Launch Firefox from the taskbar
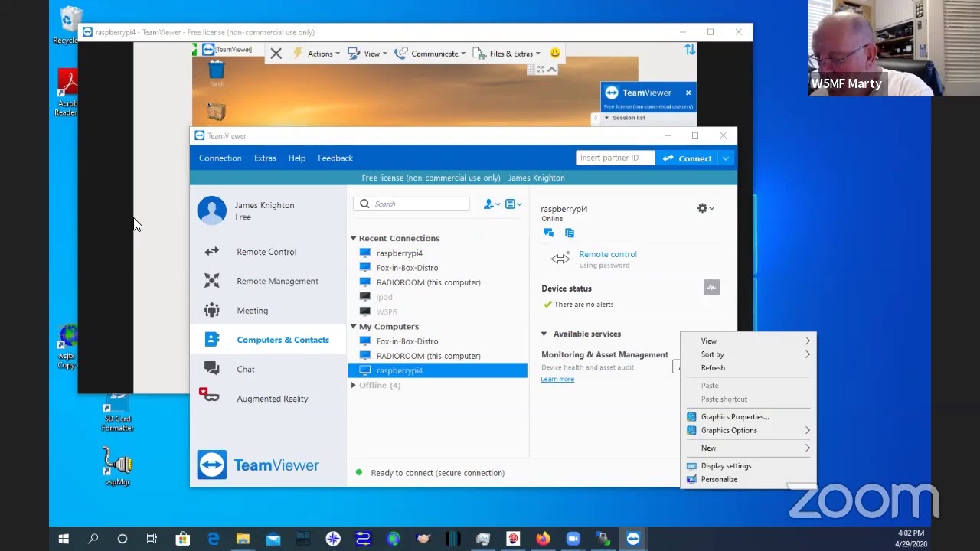The image size is (980, 551). 543,539
